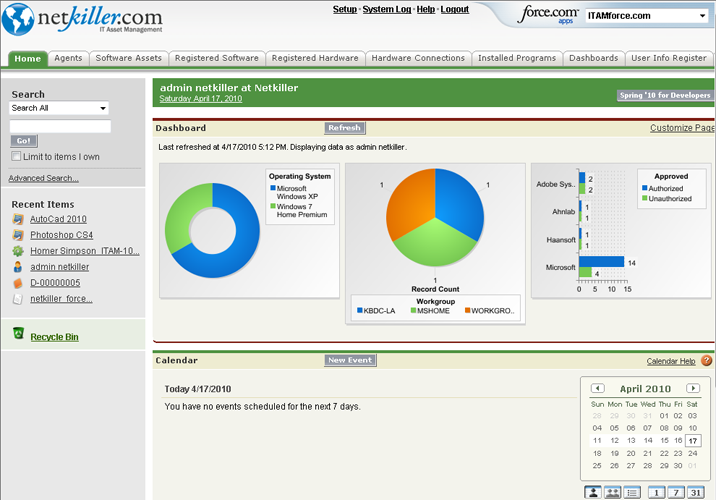The image size is (716, 500).
Task: Click the D-00000005 record icon
Action: (18, 283)
